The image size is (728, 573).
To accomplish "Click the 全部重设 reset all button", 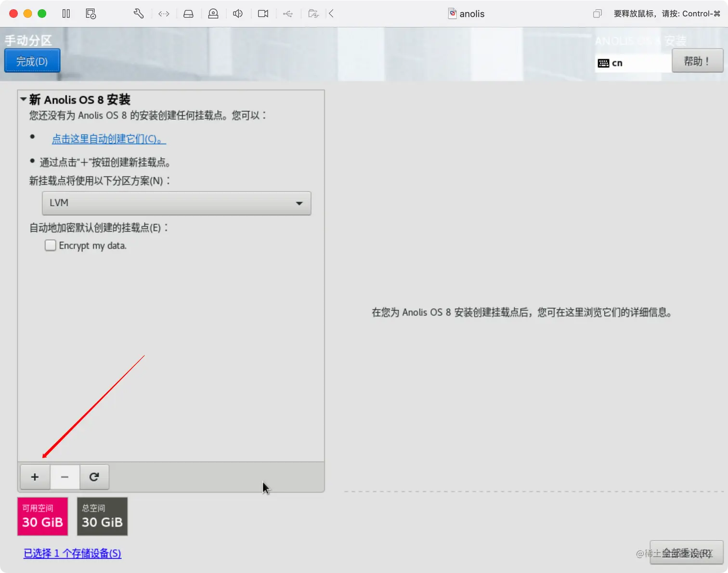I will click(687, 553).
